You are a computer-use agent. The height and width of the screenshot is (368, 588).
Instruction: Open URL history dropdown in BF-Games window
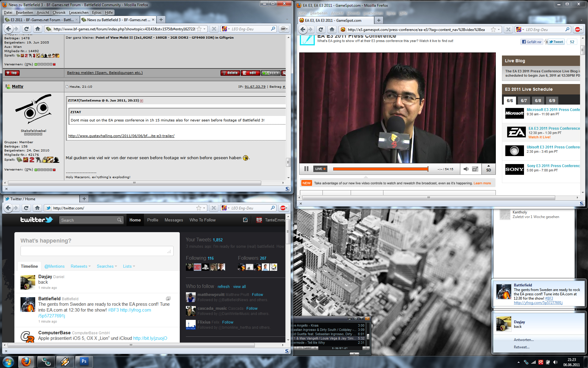point(205,29)
